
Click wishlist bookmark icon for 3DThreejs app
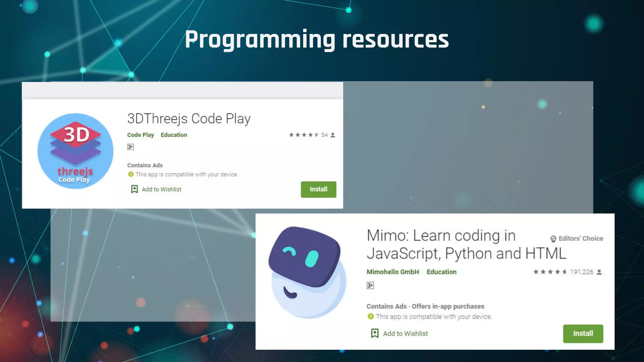[x=134, y=189]
